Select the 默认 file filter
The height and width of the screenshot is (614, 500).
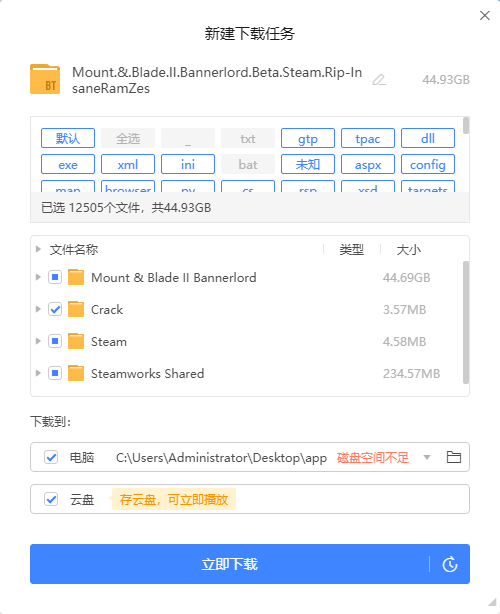pos(68,138)
